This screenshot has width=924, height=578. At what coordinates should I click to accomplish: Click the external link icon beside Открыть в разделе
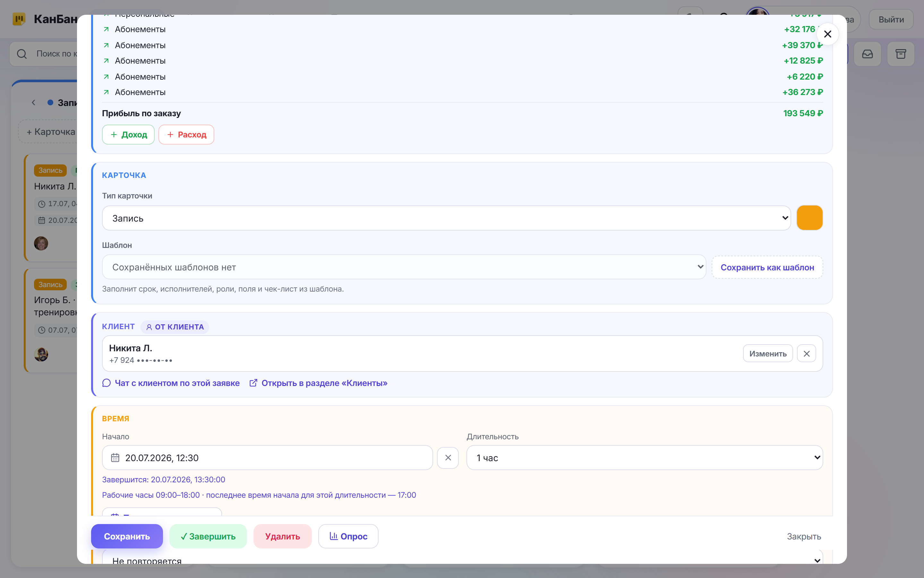tap(253, 383)
